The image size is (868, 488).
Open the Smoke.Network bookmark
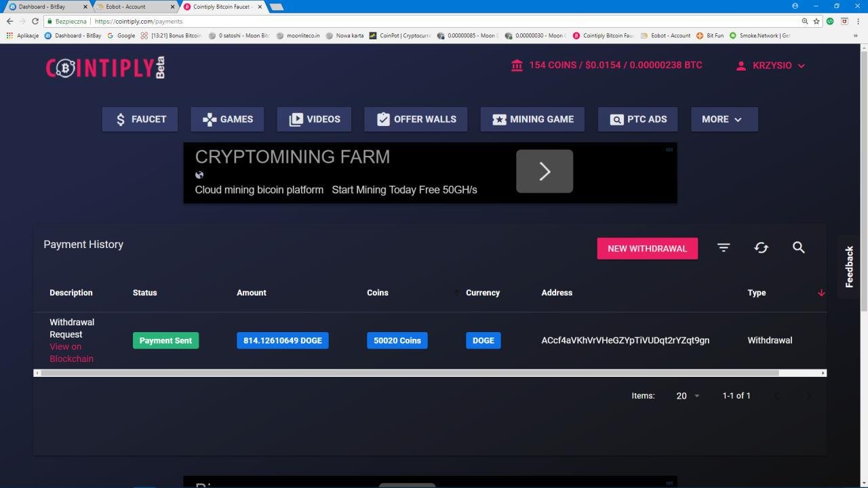[759, 35]
